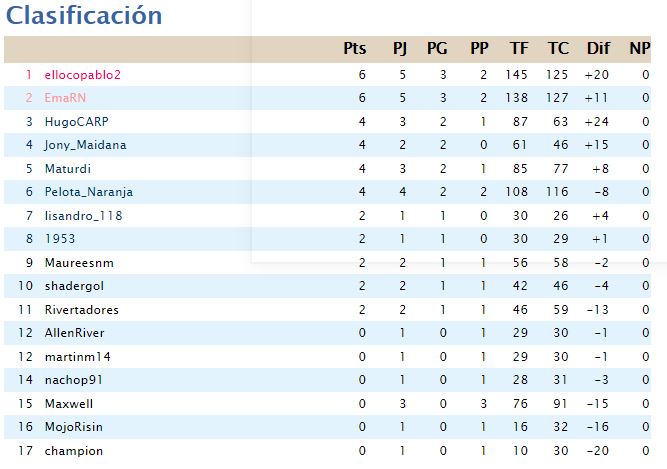Viewport: 667px width, 469px height.
Task: Open Maxwell player profile
Action: coord(69,404)
